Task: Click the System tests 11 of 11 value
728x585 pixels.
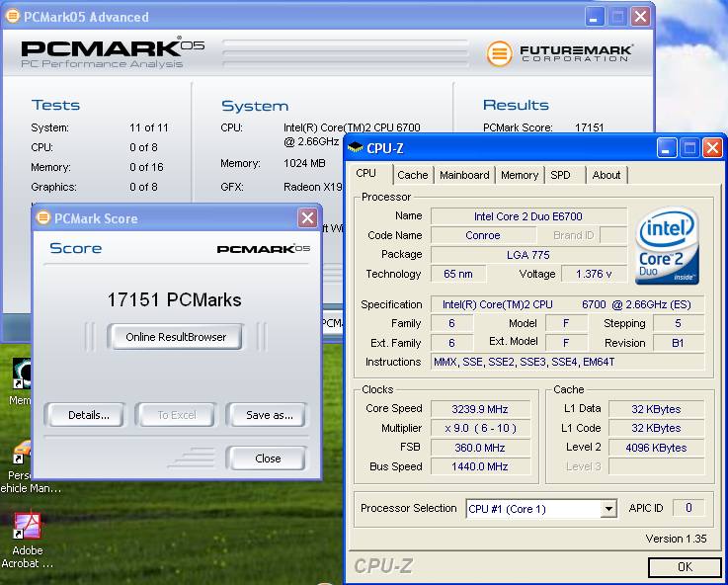Action: (148, 127)
